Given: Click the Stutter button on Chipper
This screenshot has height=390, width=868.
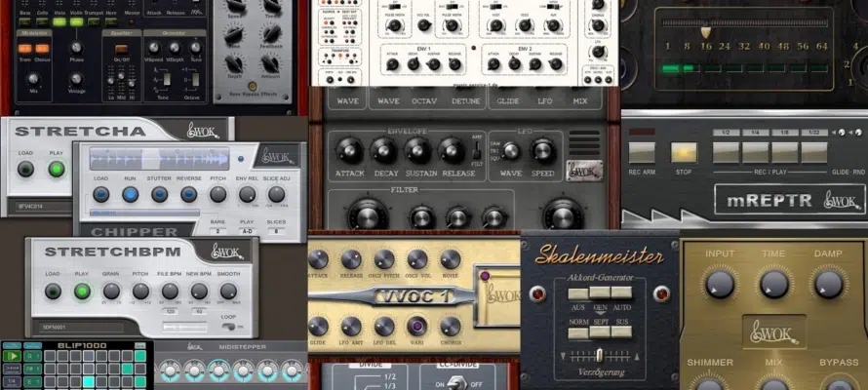Looking at the screenshot, I should point(159,194).
